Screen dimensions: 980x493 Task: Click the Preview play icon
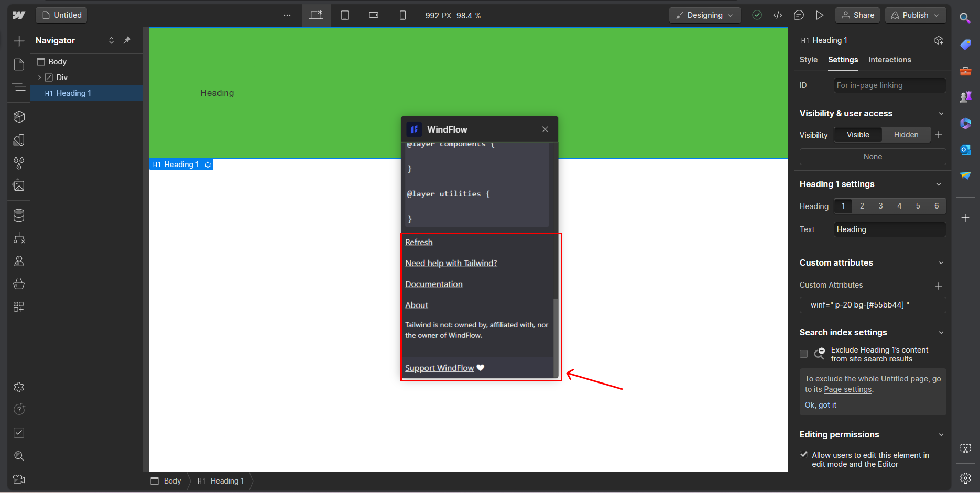tap(820, 15)
